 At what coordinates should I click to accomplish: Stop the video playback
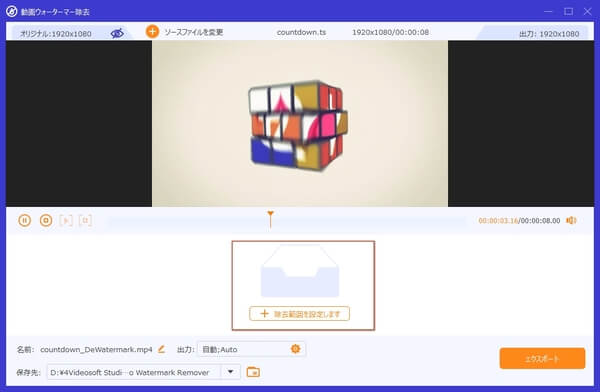click(46, 220)
